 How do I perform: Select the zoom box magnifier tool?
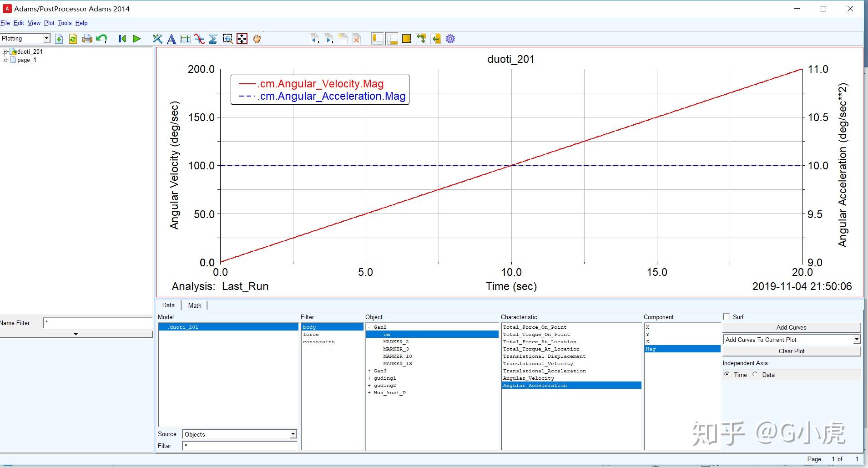227,39
